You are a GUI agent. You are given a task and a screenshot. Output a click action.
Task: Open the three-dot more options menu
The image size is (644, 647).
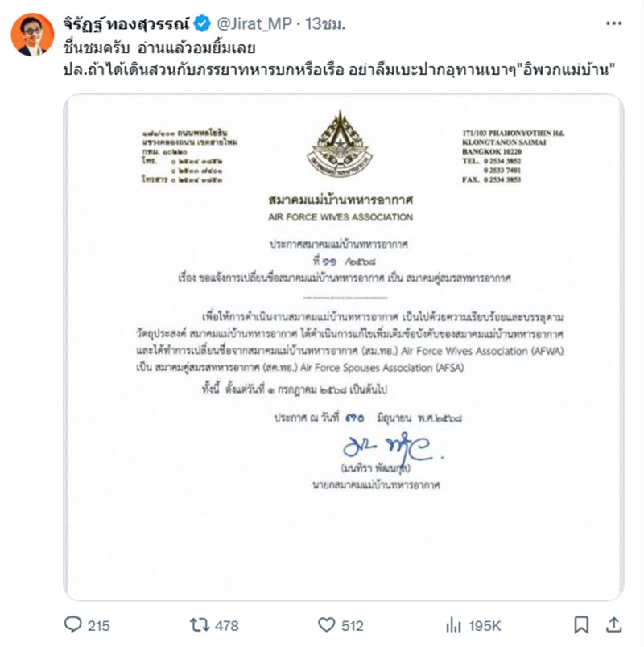click(613, 23)
